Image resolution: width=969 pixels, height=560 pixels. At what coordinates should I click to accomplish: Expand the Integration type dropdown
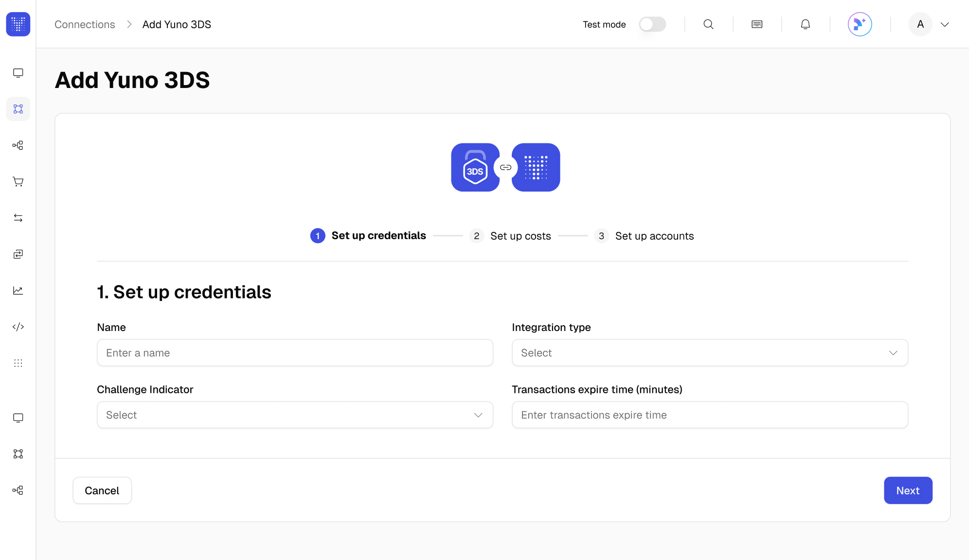click(709, 353)
